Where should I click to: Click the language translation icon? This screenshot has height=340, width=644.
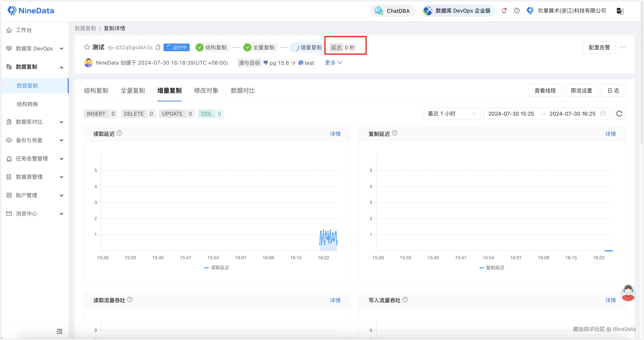click(x=620, y=11)
